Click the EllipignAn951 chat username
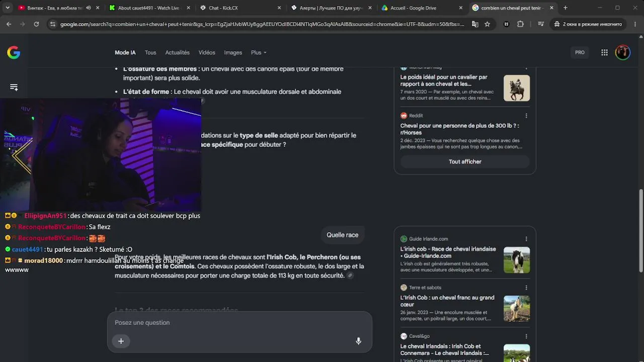The width and height of the screenshot is (644, 362). tap(46, 216)
